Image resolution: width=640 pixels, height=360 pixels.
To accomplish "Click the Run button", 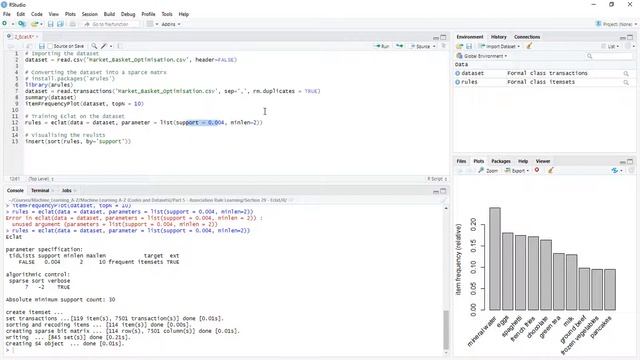I will pos(382,46).
